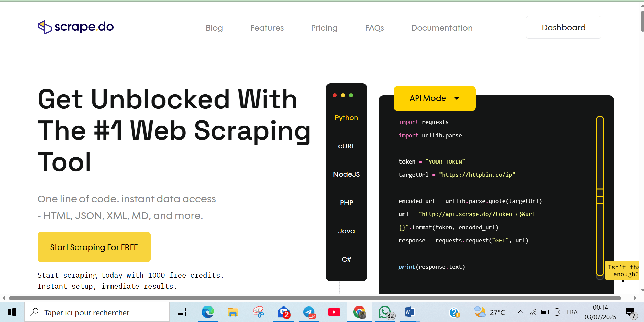The width and height of the screenshot is (644, 322).
Task: Click the Meet Now tray icon
Action: point(557,312)
